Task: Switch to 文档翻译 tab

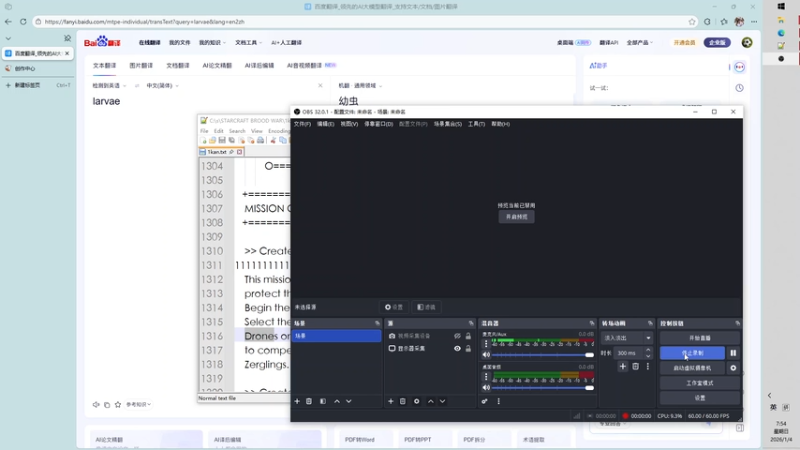Action: [178, 65]
